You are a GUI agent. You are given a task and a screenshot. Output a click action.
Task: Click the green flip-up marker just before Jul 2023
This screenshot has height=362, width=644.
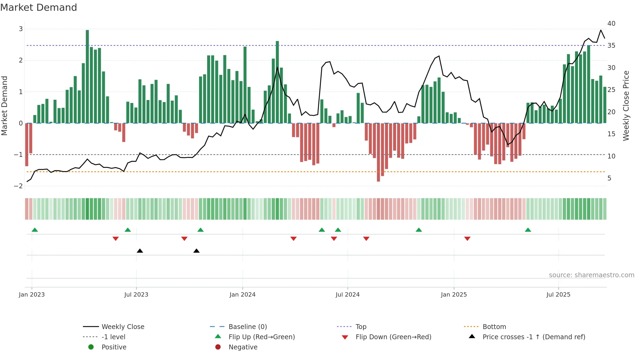pos(128,230)
